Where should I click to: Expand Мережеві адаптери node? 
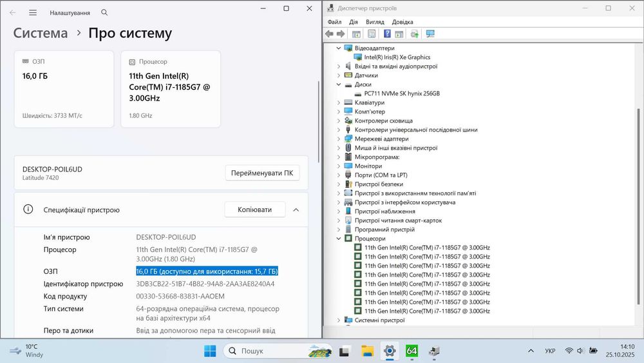pos(339,139)
